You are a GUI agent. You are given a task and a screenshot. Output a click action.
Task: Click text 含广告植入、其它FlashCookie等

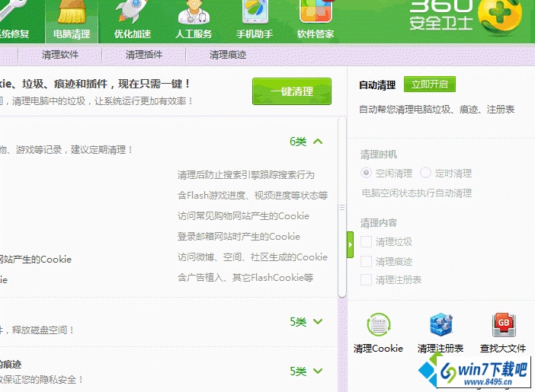pos(245,278)
